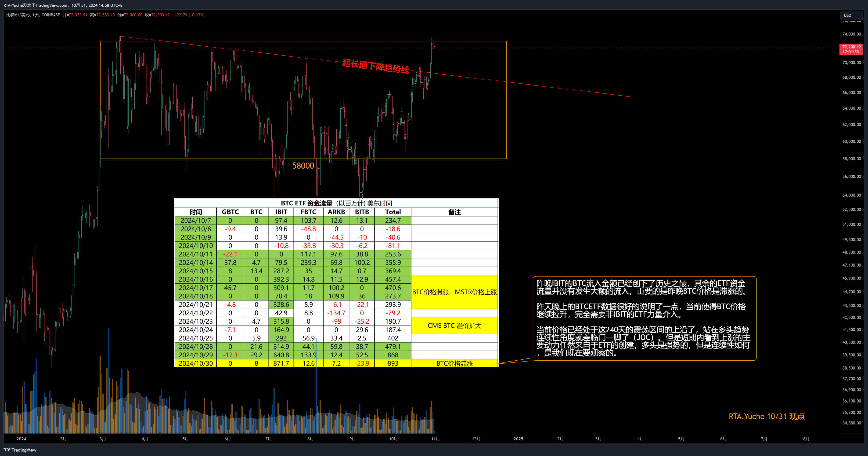868x456 pixels.
Task: Click the change value -122.79 (-0.17%)
Action: (188, 15)
